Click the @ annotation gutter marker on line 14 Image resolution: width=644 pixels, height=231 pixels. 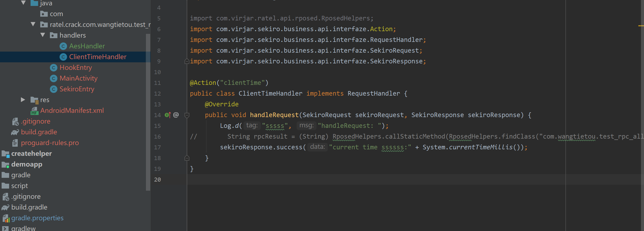176,115
